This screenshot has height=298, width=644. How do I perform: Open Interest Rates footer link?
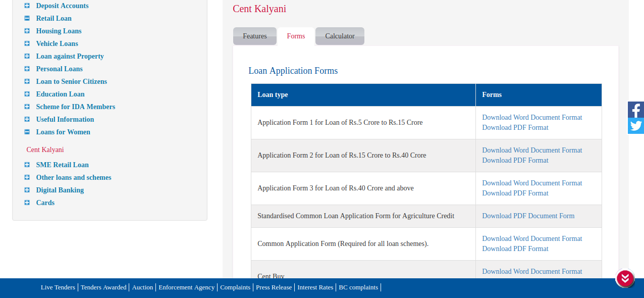click(315, 287)
